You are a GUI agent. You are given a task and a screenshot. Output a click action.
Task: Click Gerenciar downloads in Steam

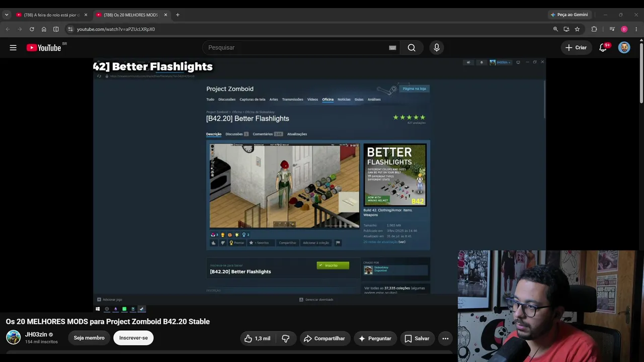[x=316, y=300]
